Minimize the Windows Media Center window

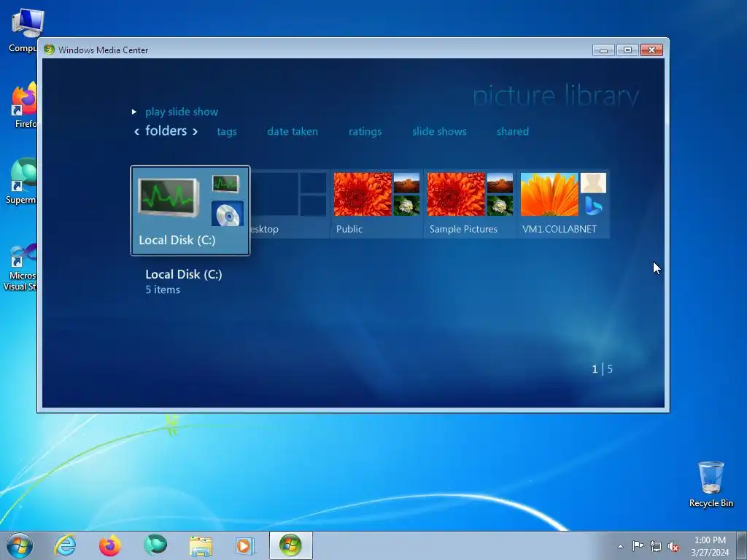tap(603, 50)
